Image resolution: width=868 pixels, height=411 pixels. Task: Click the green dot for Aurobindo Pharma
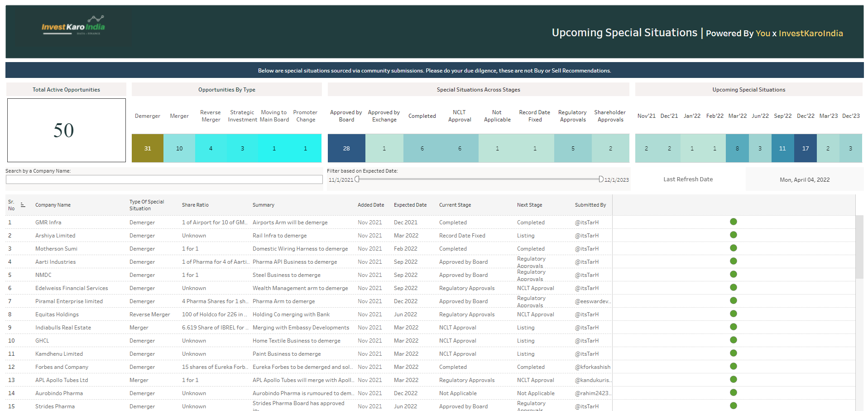coord(734,392)
